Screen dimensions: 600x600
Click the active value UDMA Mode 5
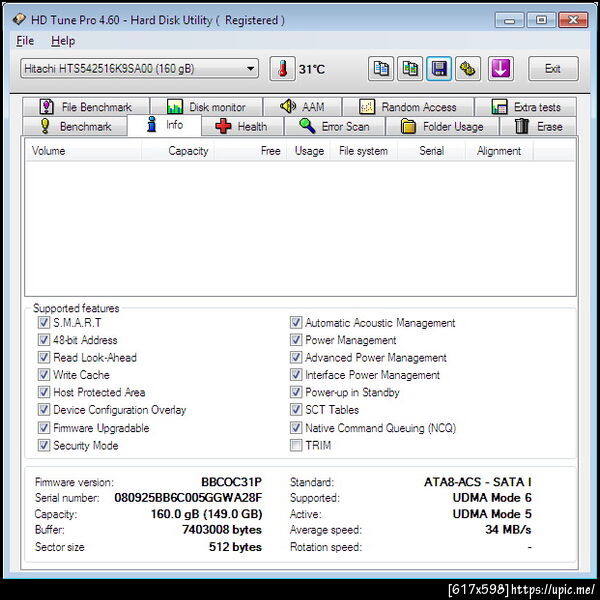point(492,514)
